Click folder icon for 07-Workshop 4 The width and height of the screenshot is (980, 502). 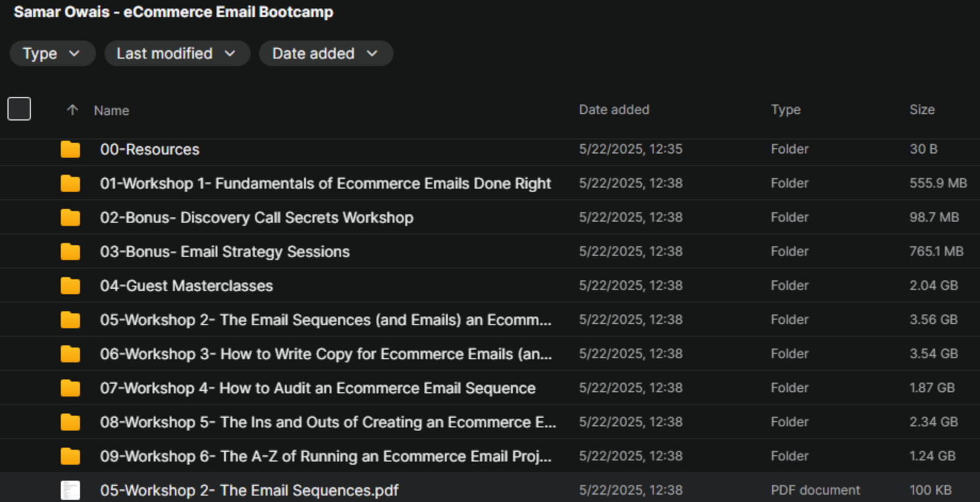(70, 388)
